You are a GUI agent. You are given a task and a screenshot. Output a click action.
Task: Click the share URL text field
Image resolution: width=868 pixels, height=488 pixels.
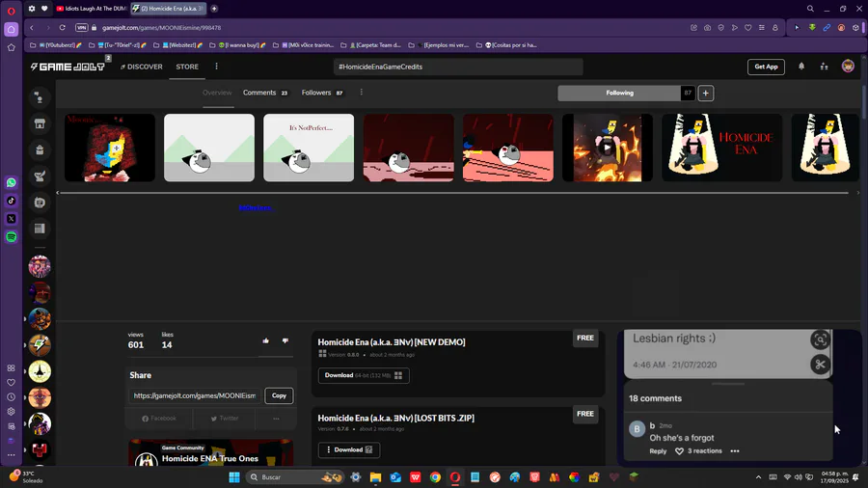(195, 395)
